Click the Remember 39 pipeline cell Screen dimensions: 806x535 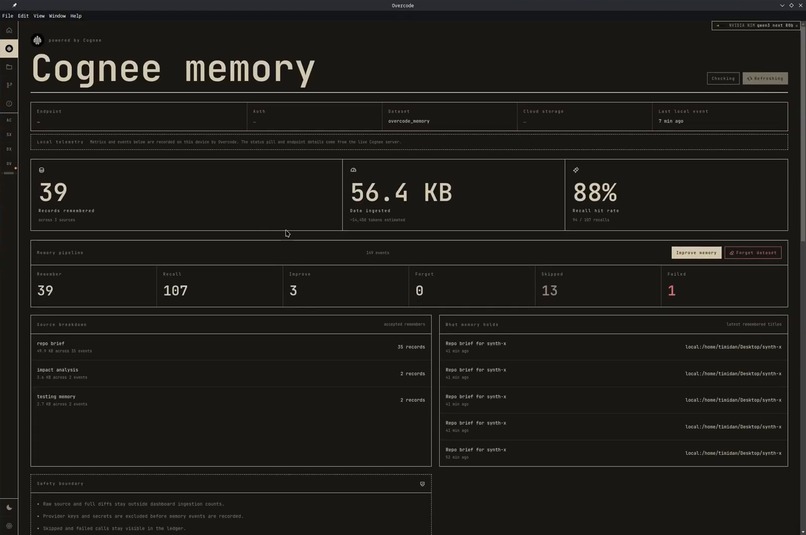(94, 286)
